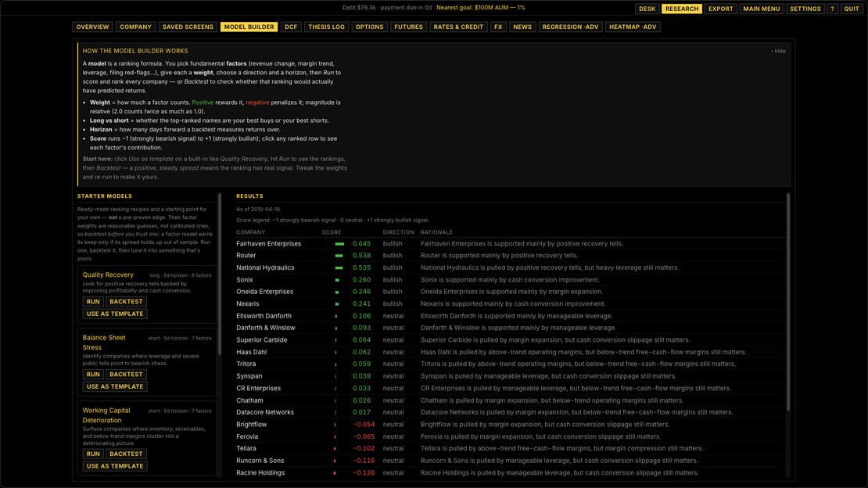This screenshot has width=868, height=488.
Task: Switch to the Company tab
Action: pos(135,27)
